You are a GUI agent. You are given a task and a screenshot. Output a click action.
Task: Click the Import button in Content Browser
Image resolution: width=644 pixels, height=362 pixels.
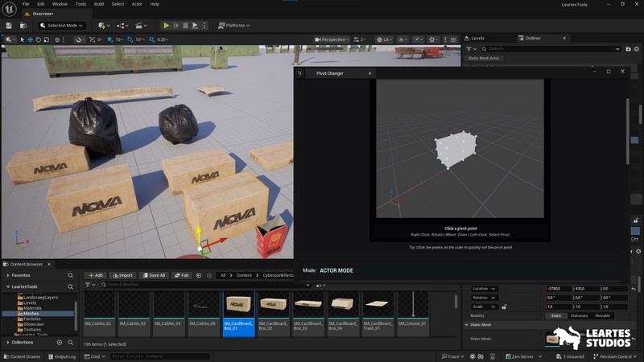122,275
